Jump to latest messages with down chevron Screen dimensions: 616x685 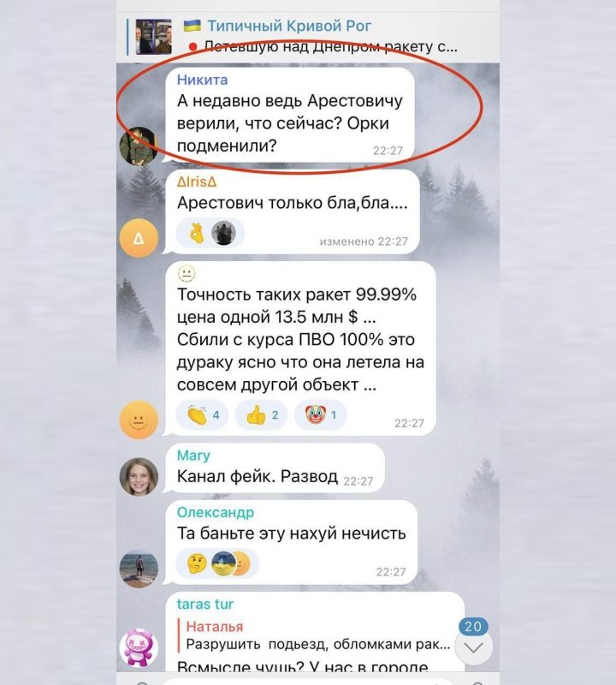click(x=473, y=647)
